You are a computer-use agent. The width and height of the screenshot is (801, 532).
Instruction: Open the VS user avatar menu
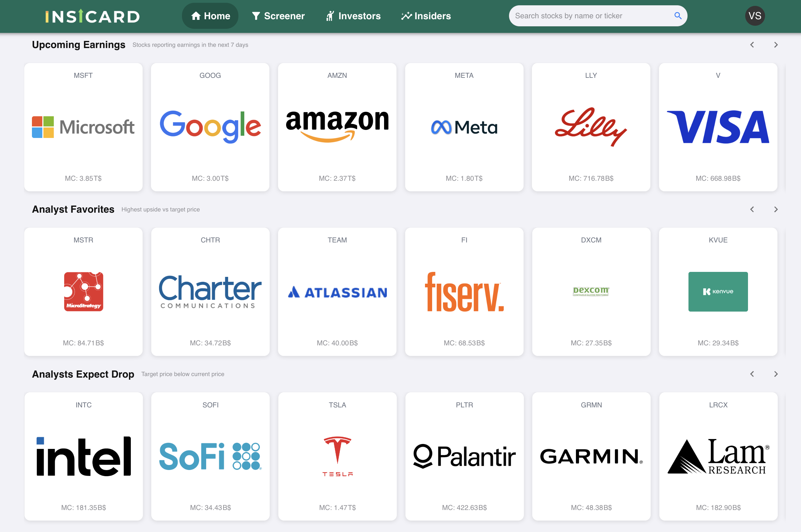[x=755, y=16]
